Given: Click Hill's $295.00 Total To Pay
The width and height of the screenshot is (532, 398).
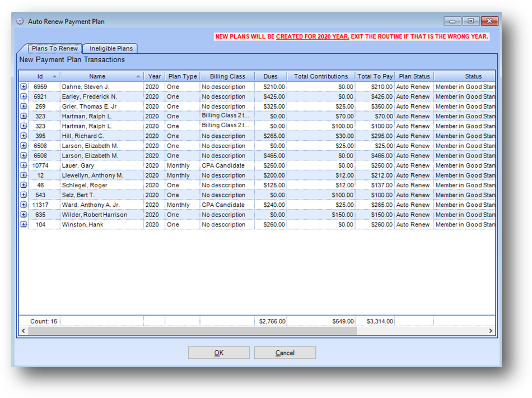Looking at the screenshot, I should 375,136.
